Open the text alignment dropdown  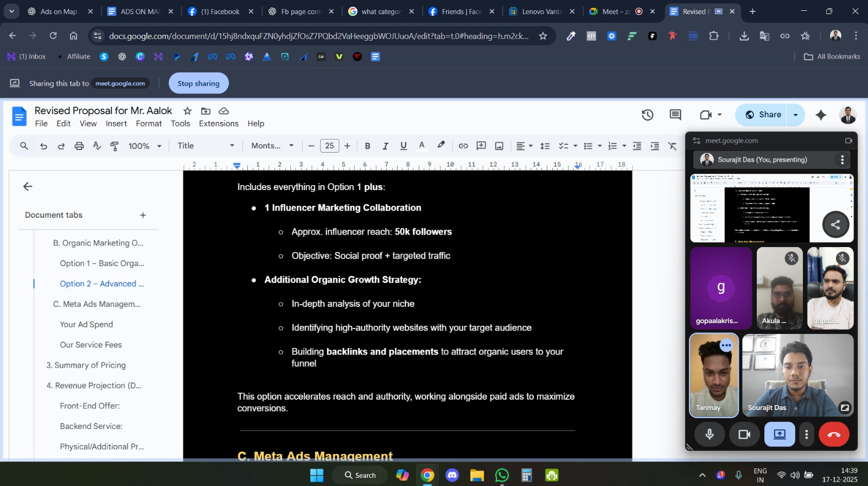pos(524,146)
